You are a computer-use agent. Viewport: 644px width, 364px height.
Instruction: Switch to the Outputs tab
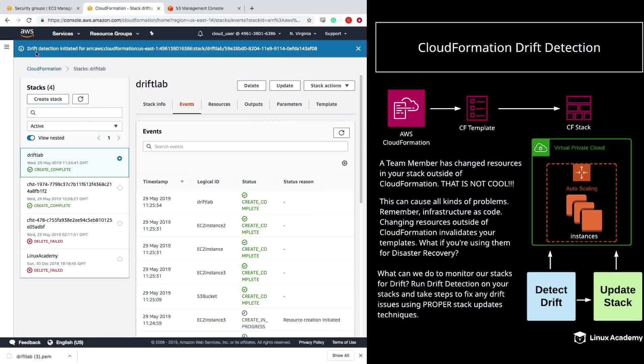[254, 104]
